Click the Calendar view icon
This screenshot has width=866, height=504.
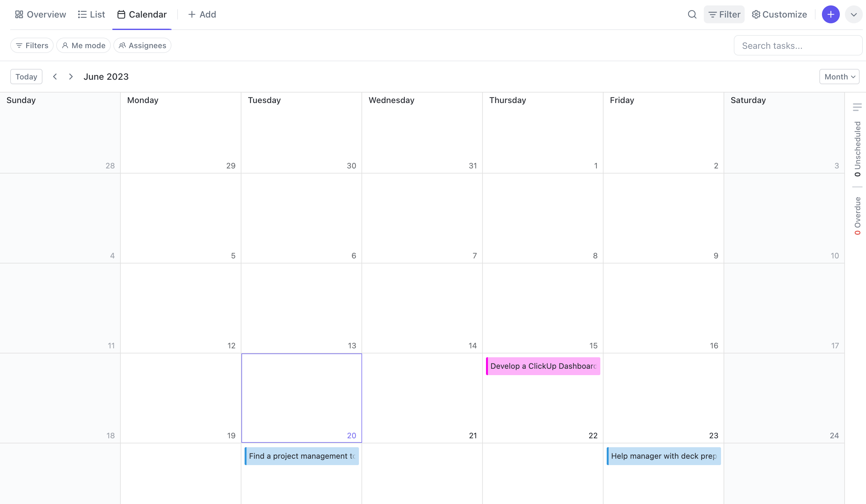[x=121, y=14]
